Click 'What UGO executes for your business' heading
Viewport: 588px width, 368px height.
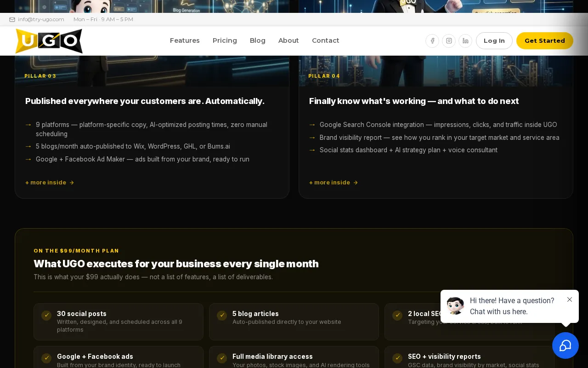[x=176, y=264]
